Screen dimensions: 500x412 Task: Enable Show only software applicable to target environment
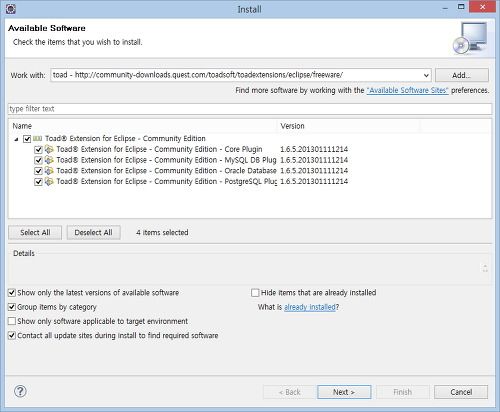click(12, 321)
